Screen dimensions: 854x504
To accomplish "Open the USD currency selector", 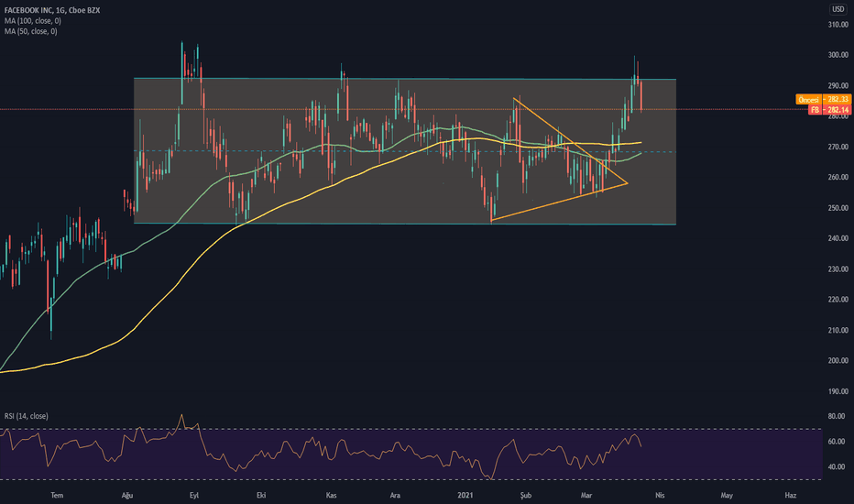I will pyautogui.click(x=838, y=9).
